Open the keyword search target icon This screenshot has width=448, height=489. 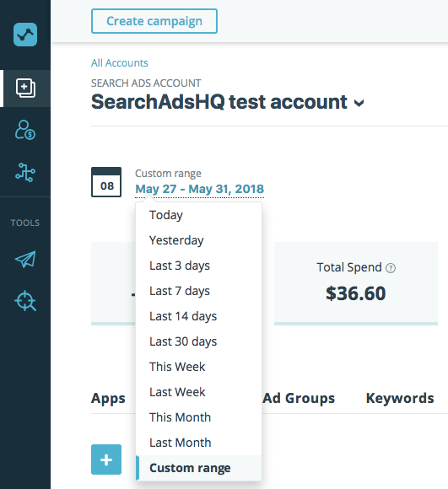click(25, 301)
